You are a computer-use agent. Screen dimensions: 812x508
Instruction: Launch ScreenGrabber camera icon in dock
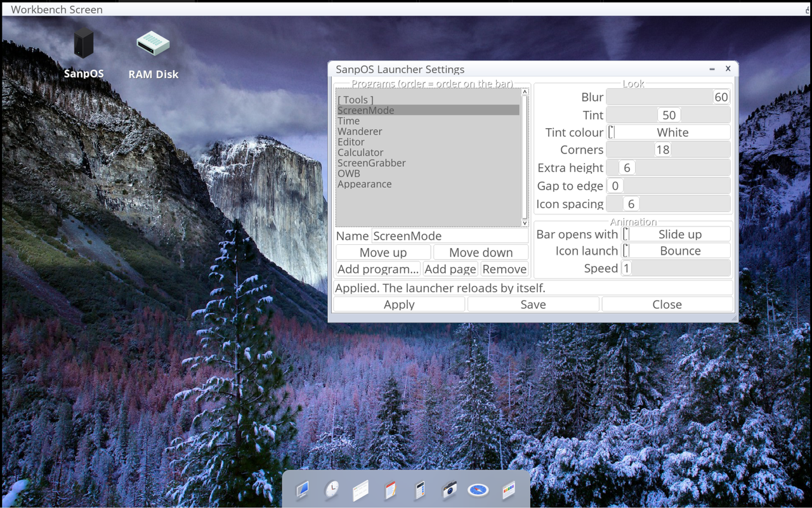(449, 490)
